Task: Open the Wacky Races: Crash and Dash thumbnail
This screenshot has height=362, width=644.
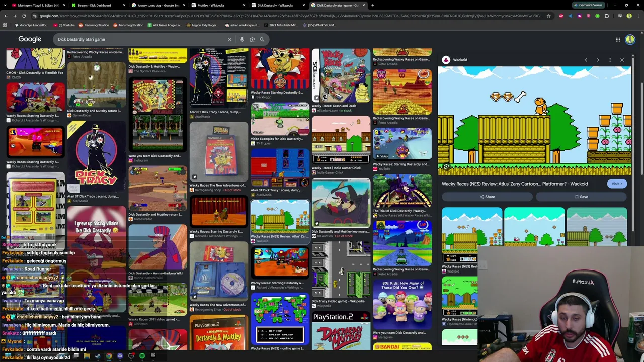Action: [x=341, y=75]
